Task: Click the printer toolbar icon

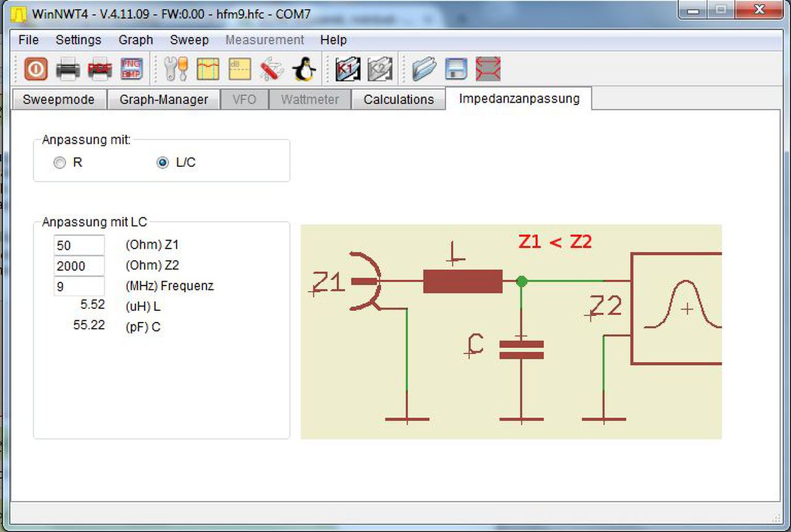Action: coord(68,69)
